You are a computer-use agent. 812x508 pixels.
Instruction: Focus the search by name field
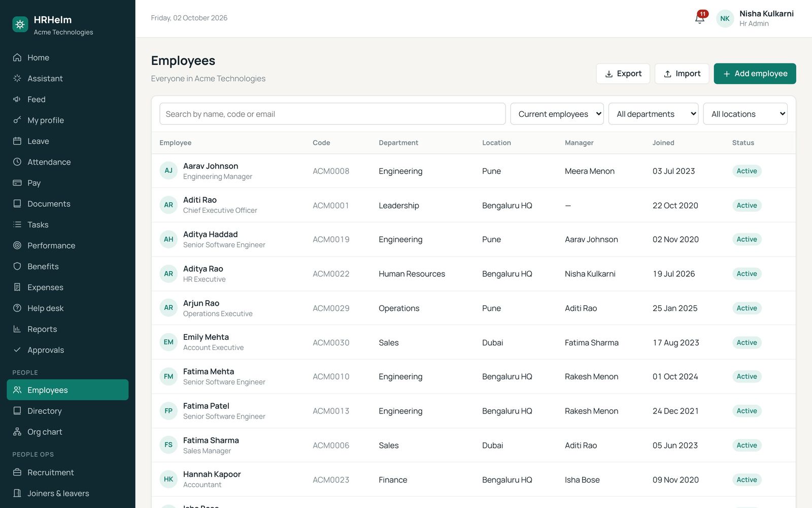332,114
